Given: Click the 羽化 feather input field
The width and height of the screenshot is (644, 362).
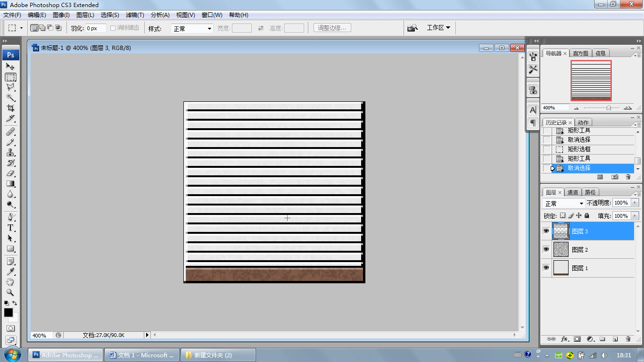Looking at the screenshot, I should tap(95, 28).
